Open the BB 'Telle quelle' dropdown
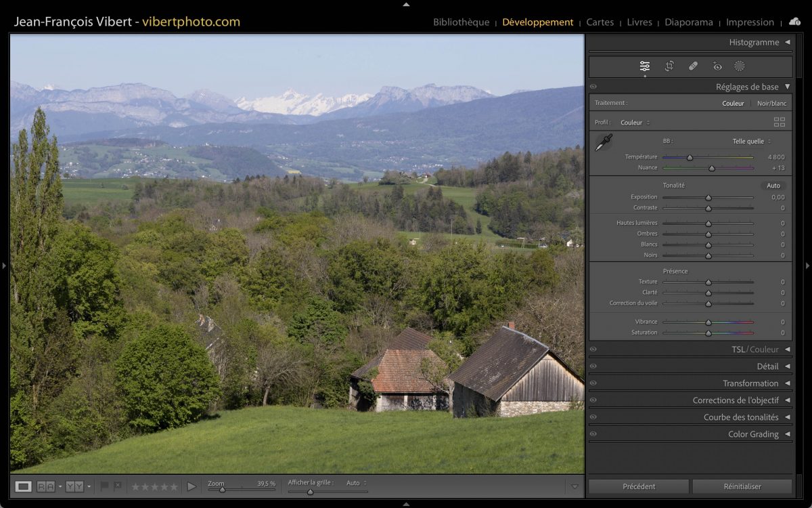The height and width of the screenshot is (508, 812). (x=751, y=142)
